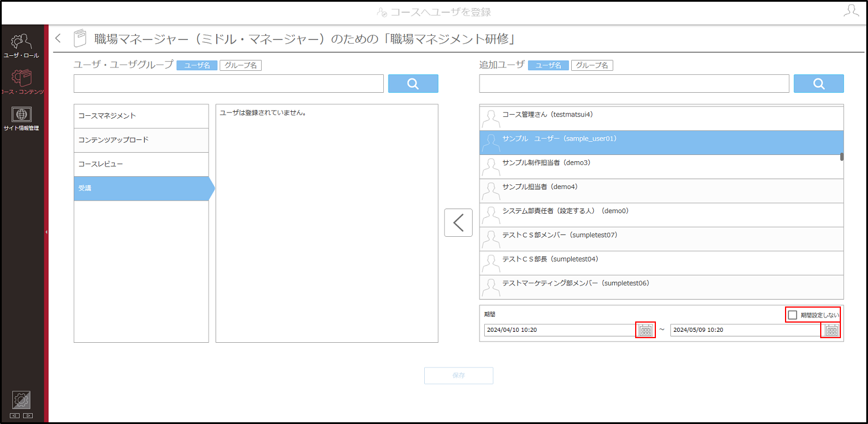Click the course book icon beside the title
This screenshot has width=868, height=424.
80,39
